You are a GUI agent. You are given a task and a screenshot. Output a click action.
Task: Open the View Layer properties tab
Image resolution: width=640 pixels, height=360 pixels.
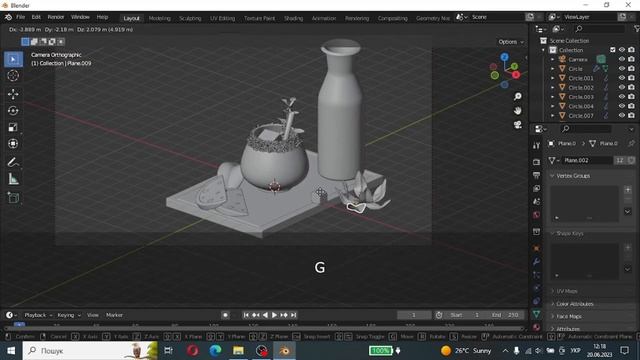point(536,188)
